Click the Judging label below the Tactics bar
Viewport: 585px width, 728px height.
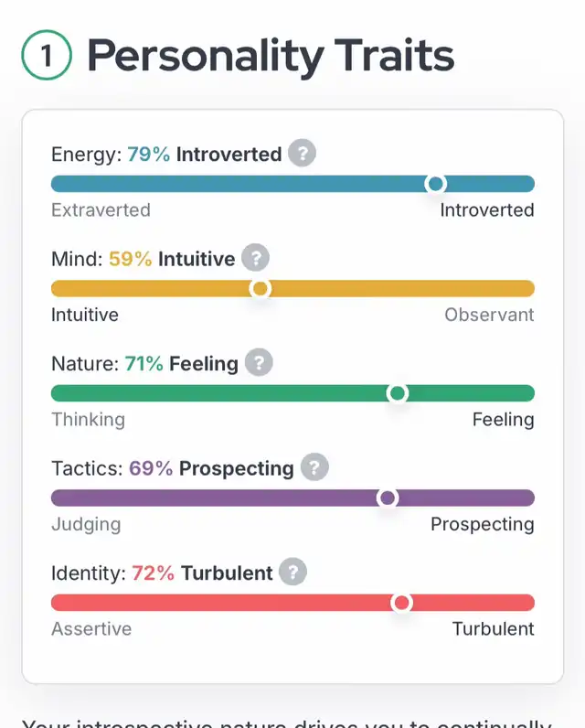tap(86, 524)
